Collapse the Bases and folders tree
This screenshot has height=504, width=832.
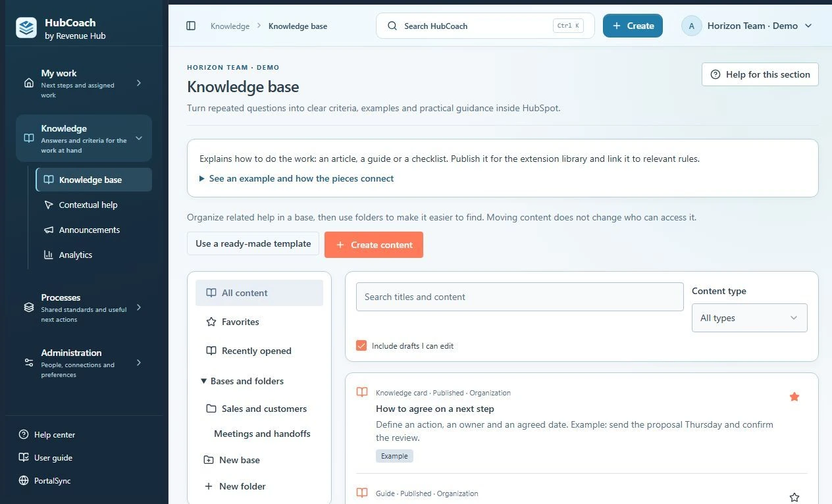click(242, 381)
